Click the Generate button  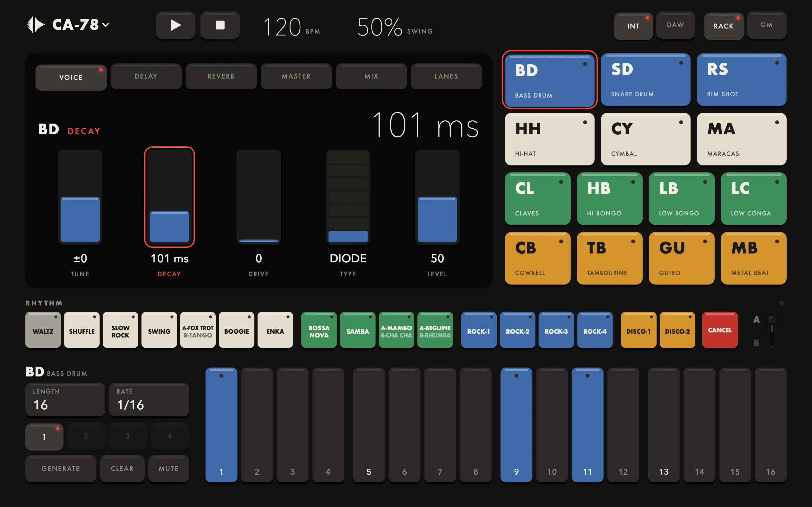(61, 468)
